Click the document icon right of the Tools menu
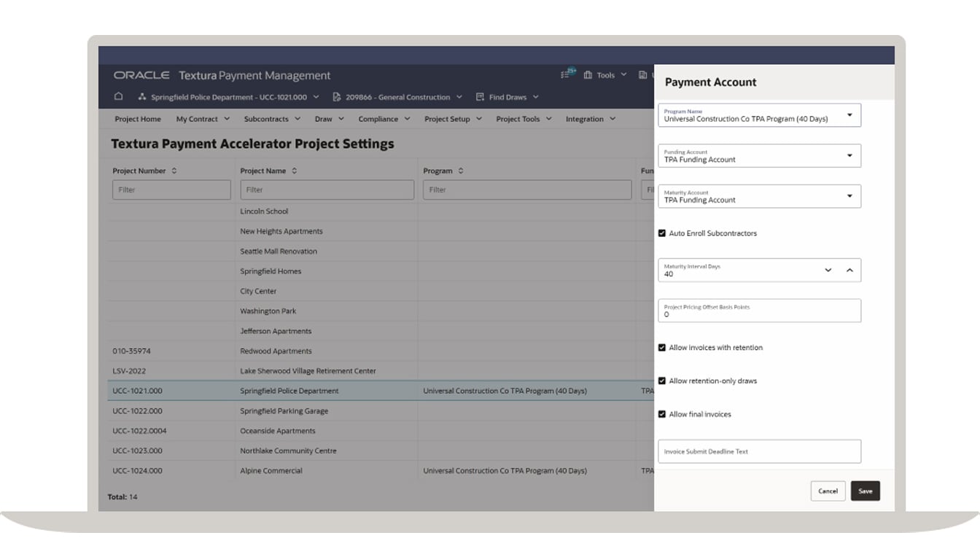The image size is (980, 557). click(x=642, y=75)
